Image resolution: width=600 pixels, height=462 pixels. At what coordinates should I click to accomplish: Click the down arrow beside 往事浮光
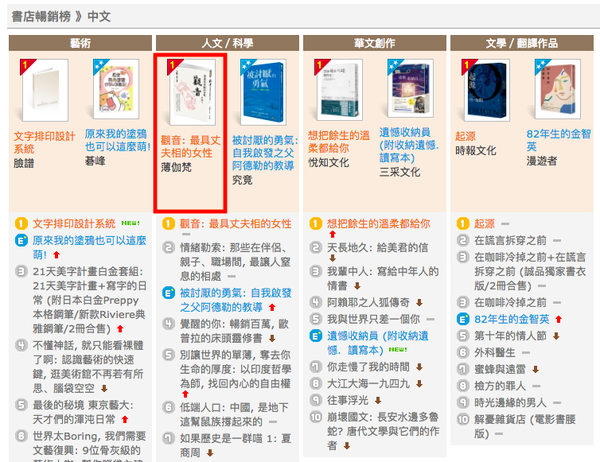(x=378, y=400)
